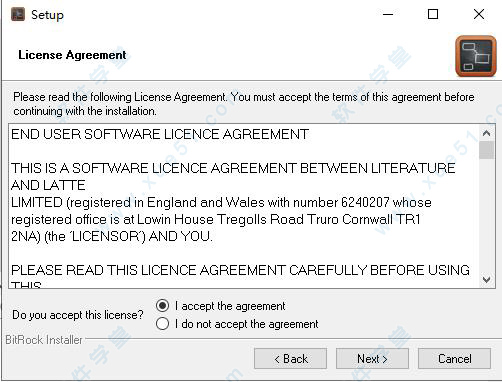Go back with the "< Back" button

(x=290, y=359)
